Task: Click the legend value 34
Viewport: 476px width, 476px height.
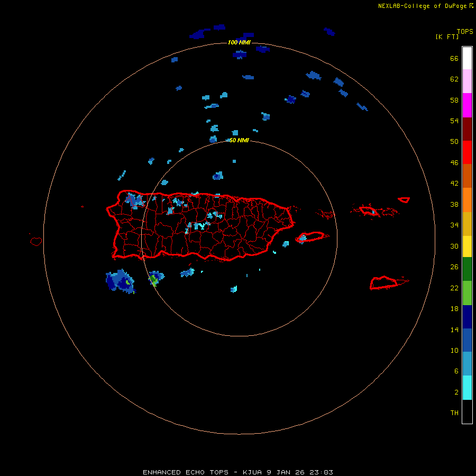Action: (x=454, y=225)
